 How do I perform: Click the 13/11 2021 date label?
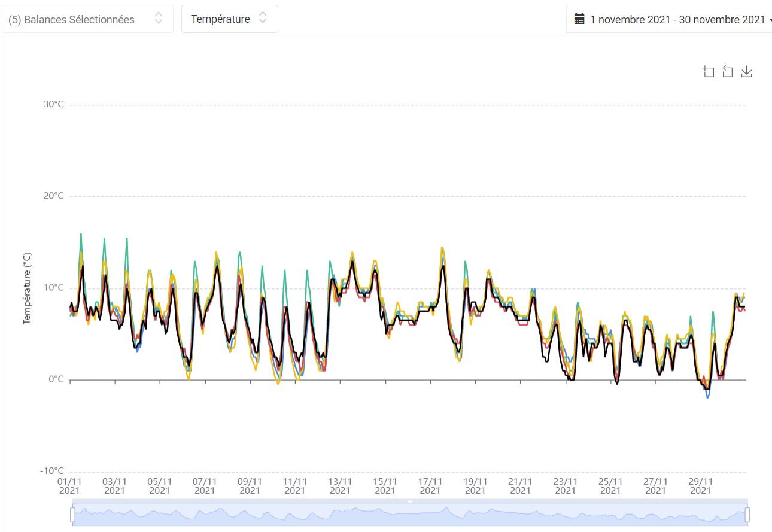[x=340, y=485]
